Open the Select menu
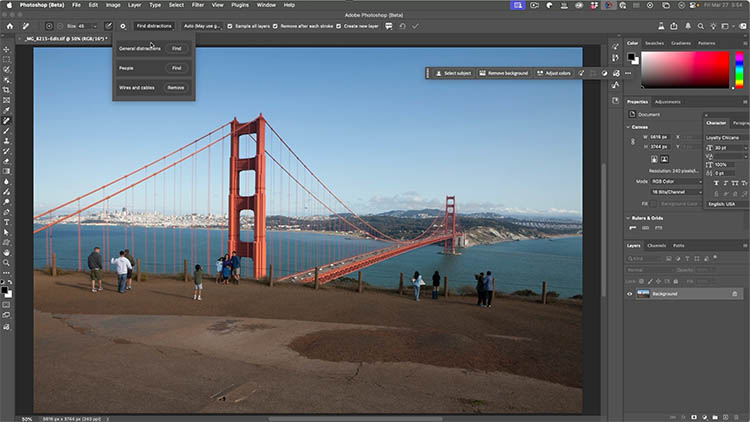 176,5
